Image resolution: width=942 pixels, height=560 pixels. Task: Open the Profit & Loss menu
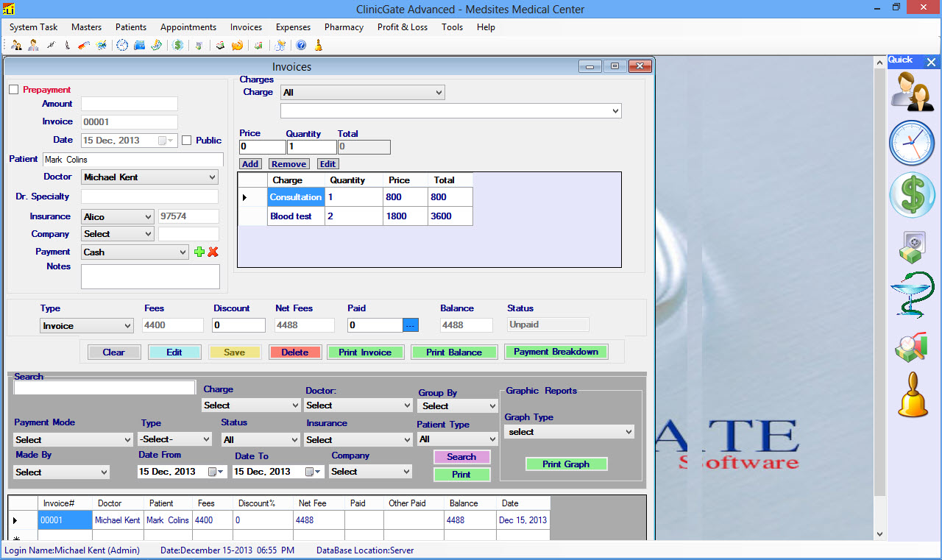402,27
